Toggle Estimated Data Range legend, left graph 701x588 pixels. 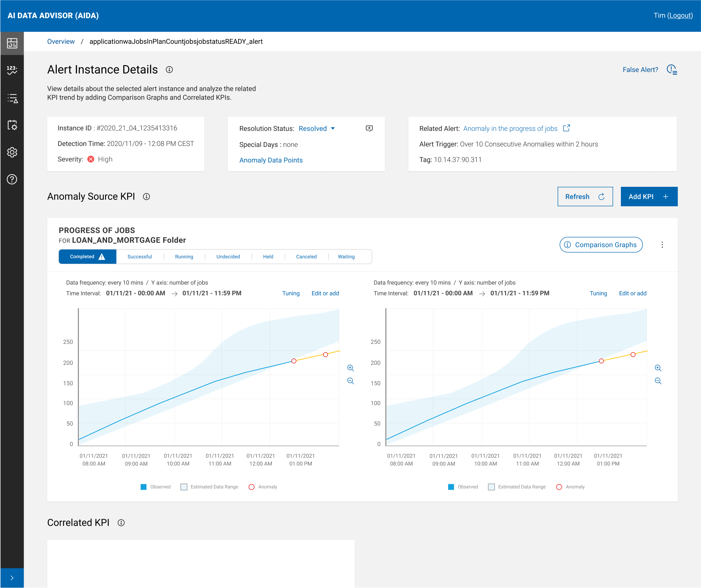(184, 487)
